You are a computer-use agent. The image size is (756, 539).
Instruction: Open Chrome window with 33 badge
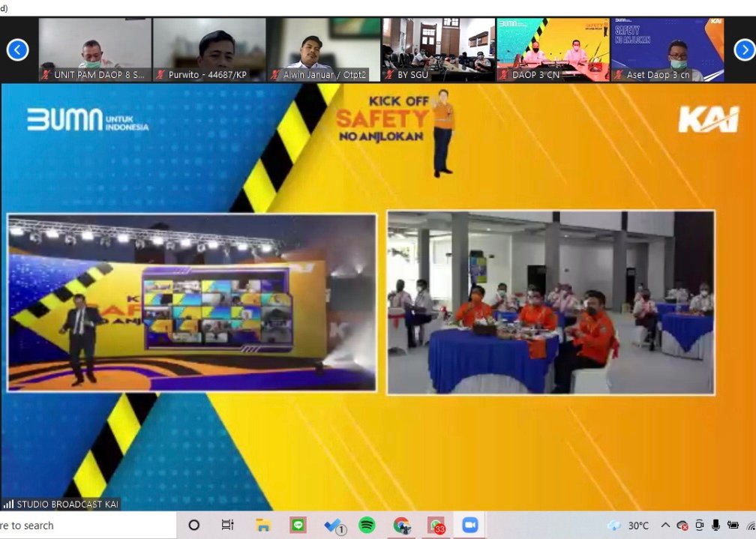tap(436, 525)
